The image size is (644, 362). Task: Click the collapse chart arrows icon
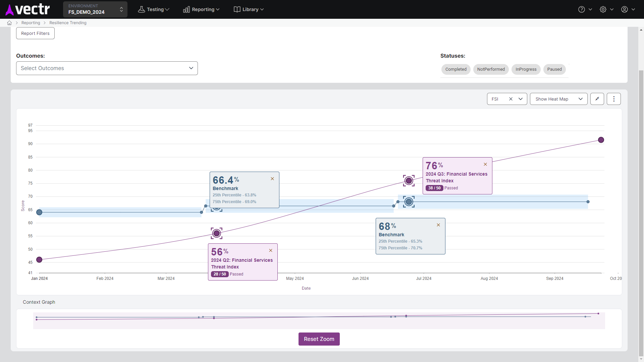tap(597, 99)
